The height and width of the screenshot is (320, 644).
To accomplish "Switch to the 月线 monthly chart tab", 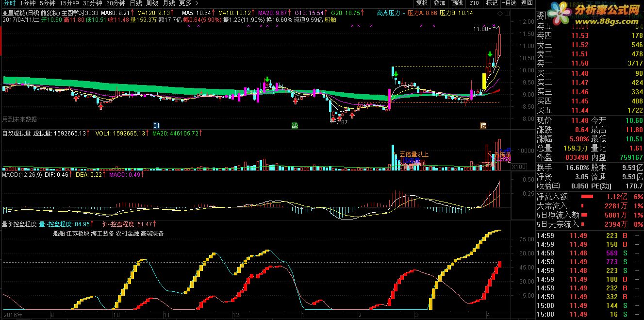I will 168,3.
